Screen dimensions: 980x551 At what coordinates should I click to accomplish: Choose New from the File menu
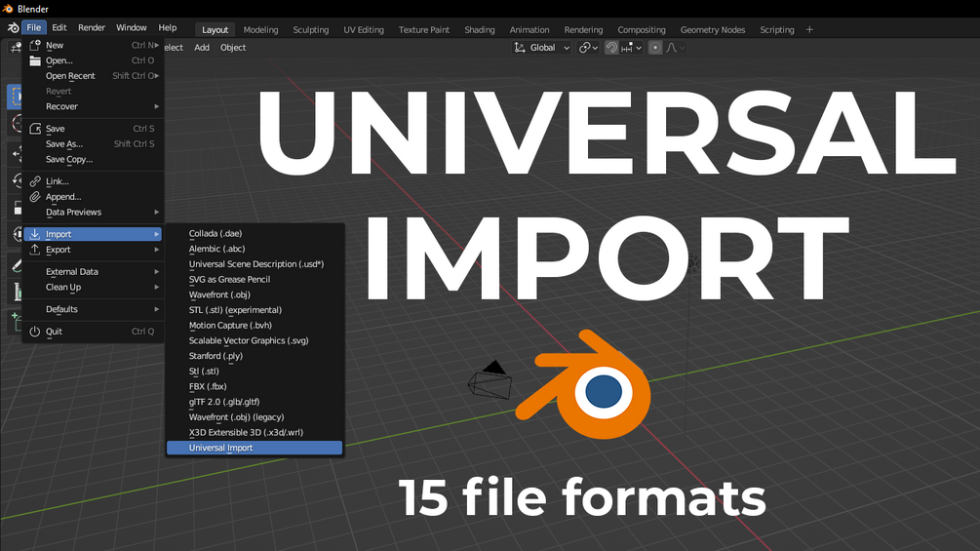93,45
